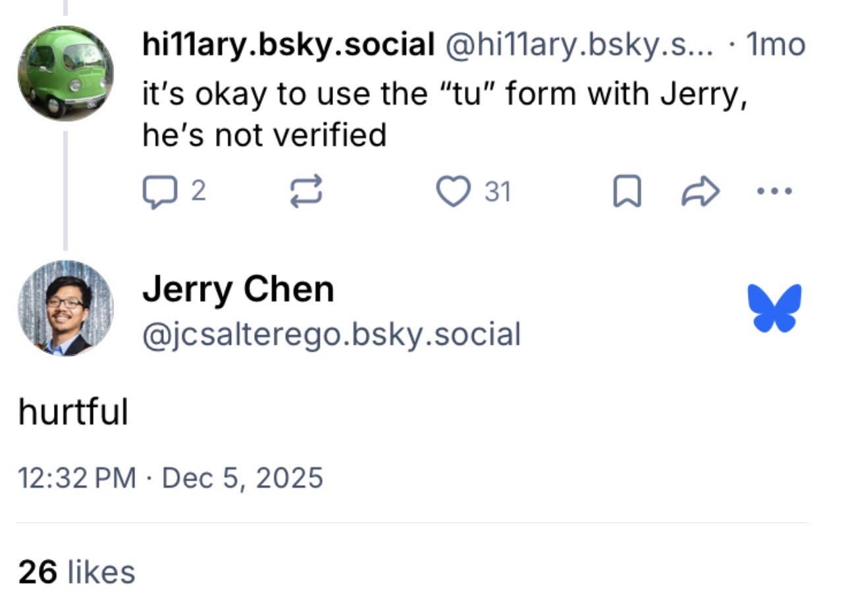Open the hi11ary.bsky.social display name

click(288, 45)
